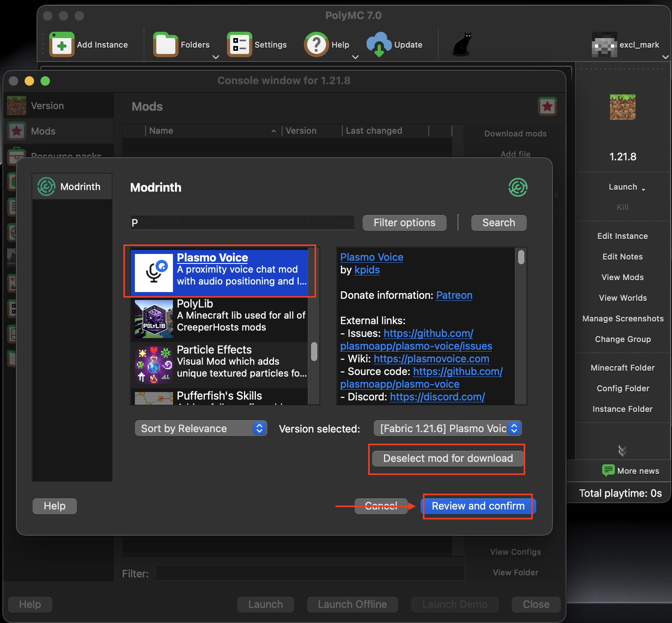Click the mod search text field
The image size is (672, 623).
pyautogui.click(x=242, y=223)
